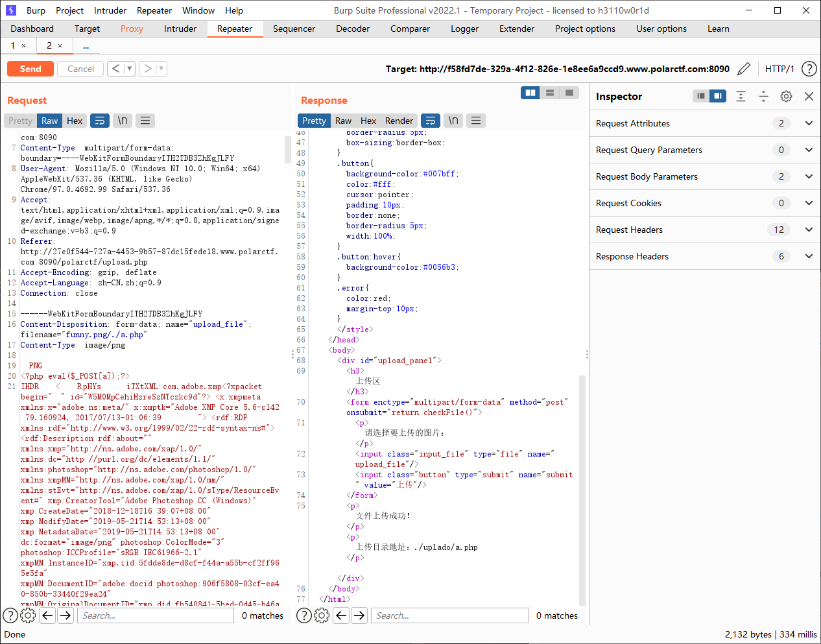The width and height of the screenshot is (821, 644).
Task: Switch response view to Raw
Action: [343, 121]
